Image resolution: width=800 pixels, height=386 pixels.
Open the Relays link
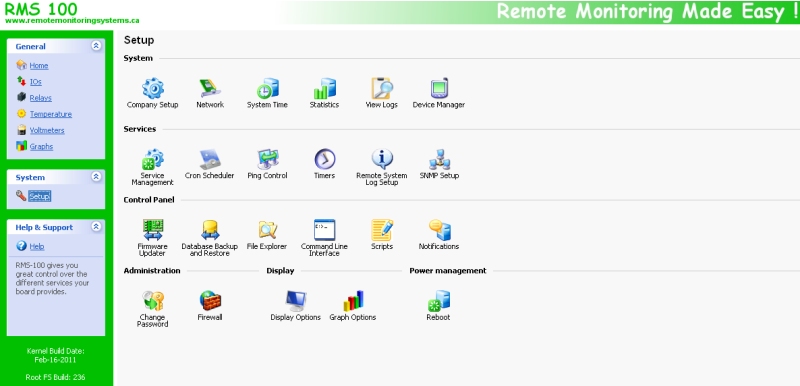40,98
